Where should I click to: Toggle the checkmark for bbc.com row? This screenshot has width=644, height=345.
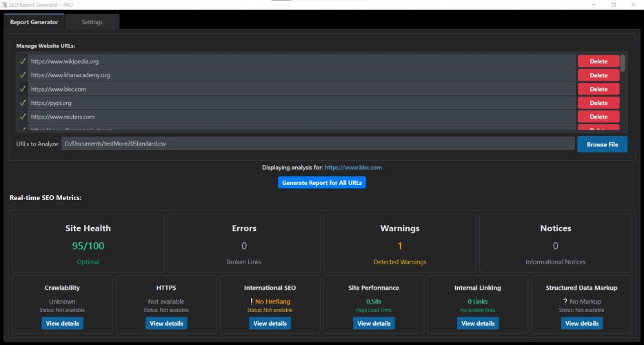pos(23,89)
